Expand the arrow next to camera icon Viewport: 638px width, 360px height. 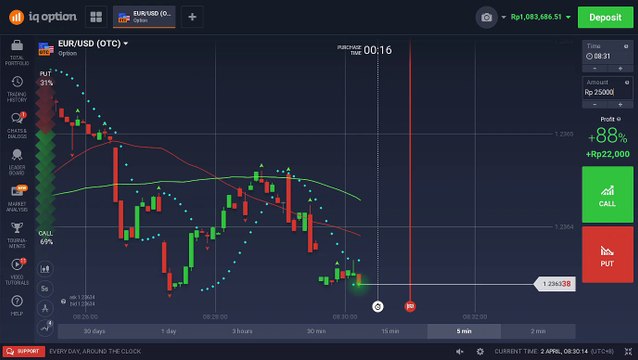tap(504, 17)
